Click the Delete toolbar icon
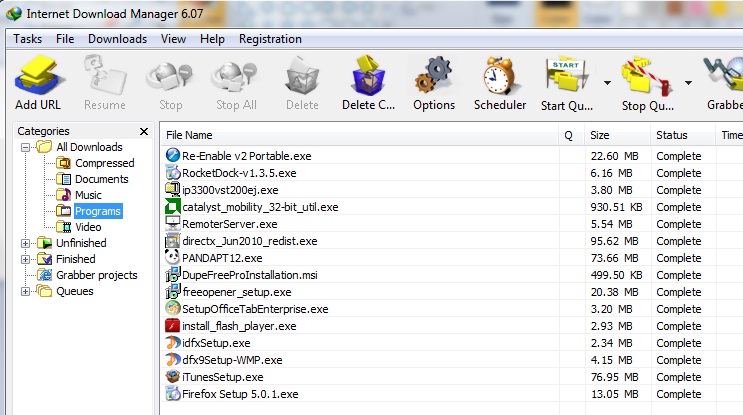The image size is (743, 415). (302, 76)
